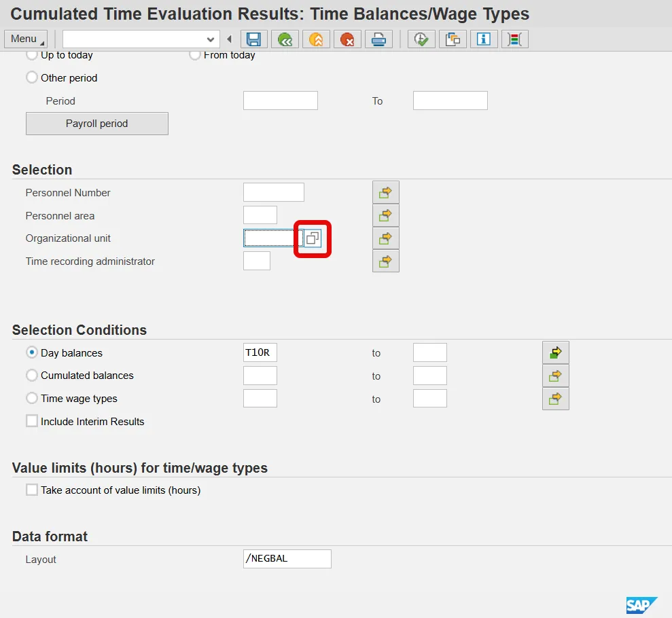
Task: Select the Other period radio button
Action: (x=32, y=78)
